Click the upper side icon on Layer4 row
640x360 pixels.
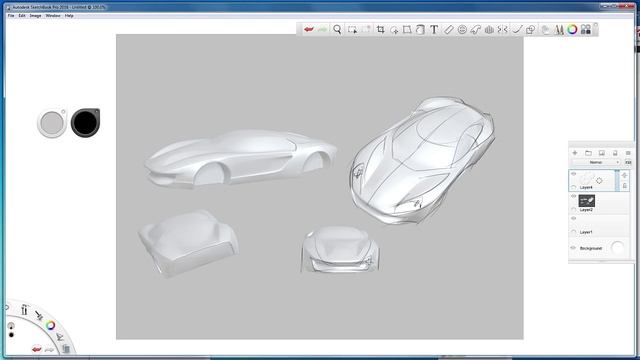[x=624, y=176]
